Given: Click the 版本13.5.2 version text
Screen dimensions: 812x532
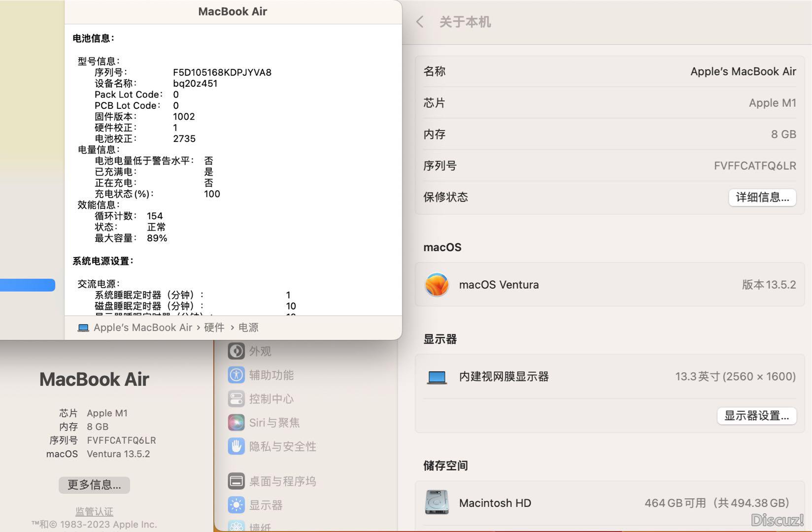Looking at the screenshot, I should tap(769, 285).
